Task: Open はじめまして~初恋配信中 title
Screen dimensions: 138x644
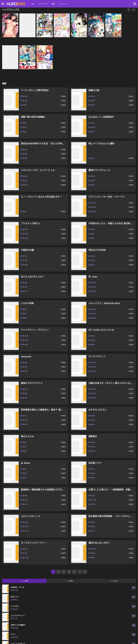Action: (x=101, y=117)
